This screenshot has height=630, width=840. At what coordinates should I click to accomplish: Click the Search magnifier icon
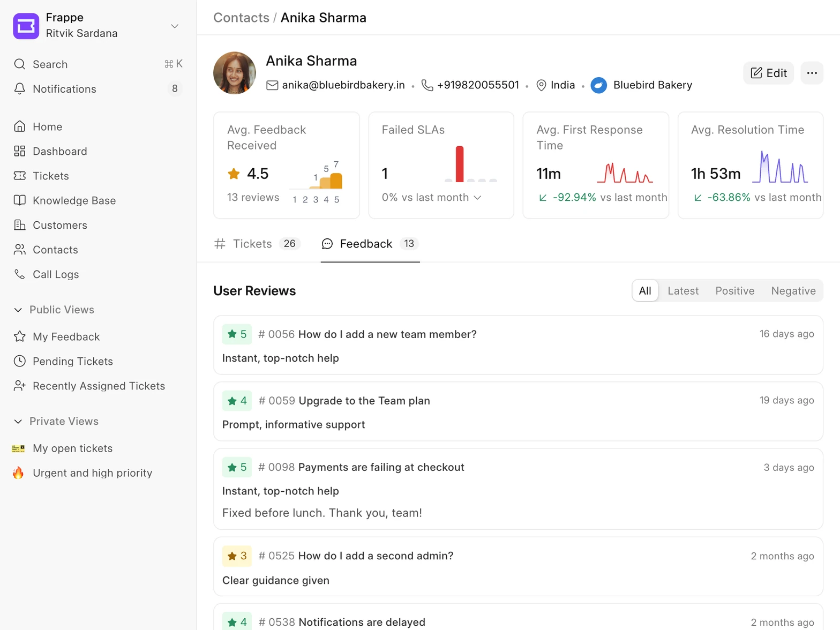pos(20,64)
